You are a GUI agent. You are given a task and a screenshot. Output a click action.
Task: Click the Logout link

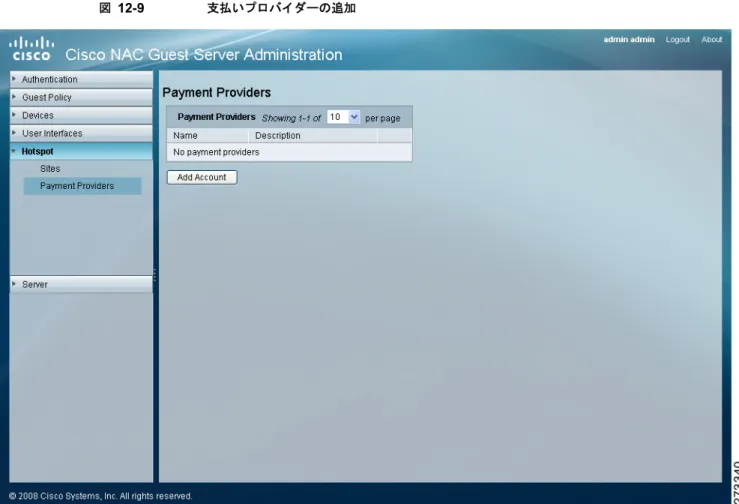click(677, 40)
